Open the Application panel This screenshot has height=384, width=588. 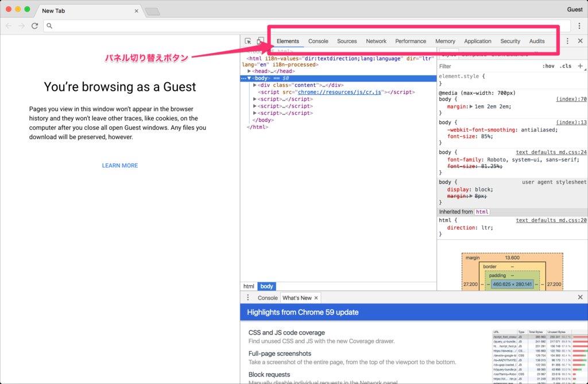[x=477, y=41]
